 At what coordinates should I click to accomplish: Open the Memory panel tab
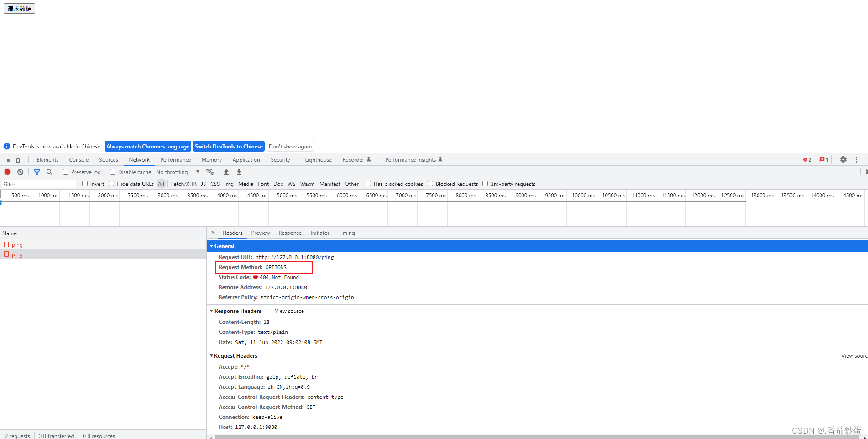coord(212,159)
